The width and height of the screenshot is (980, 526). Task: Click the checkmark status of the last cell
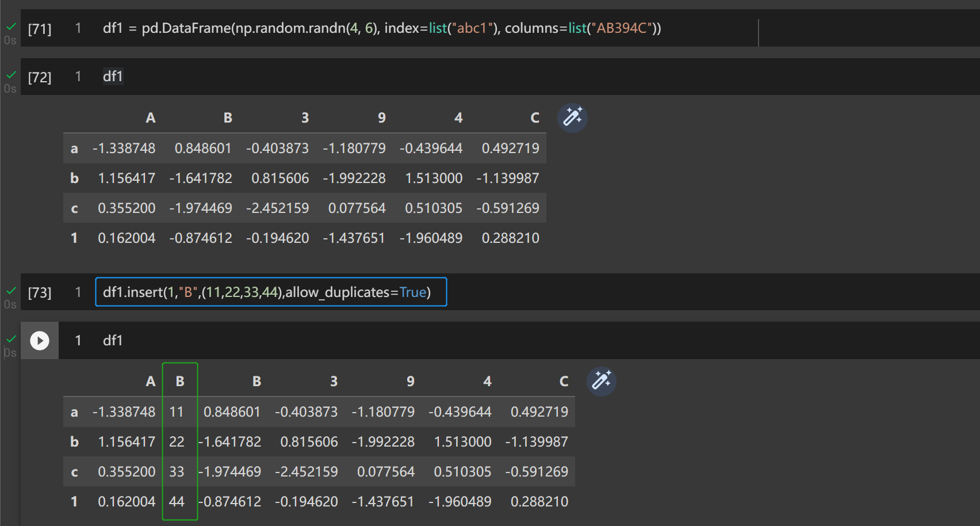tap(11, 339)
